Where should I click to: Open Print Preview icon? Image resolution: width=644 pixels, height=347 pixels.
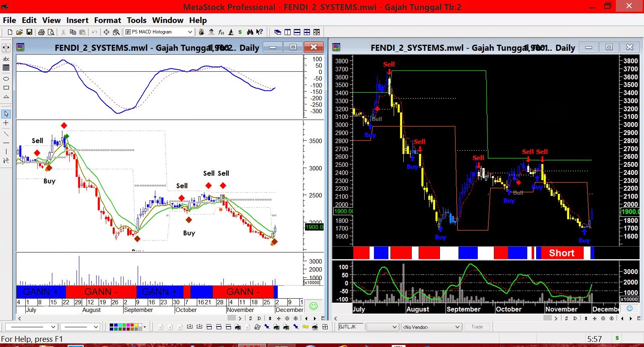51,32
